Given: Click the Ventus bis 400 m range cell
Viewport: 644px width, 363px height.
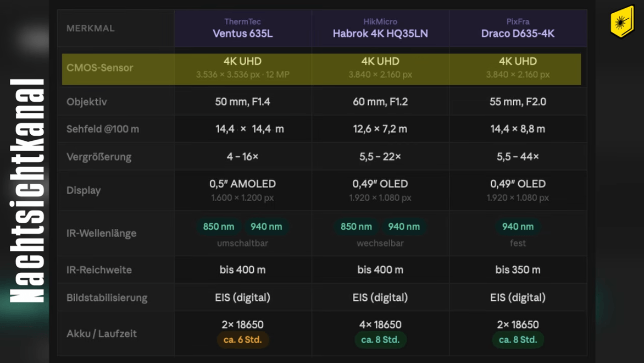Looking at the screenshot, I should (x=242, y=269).
